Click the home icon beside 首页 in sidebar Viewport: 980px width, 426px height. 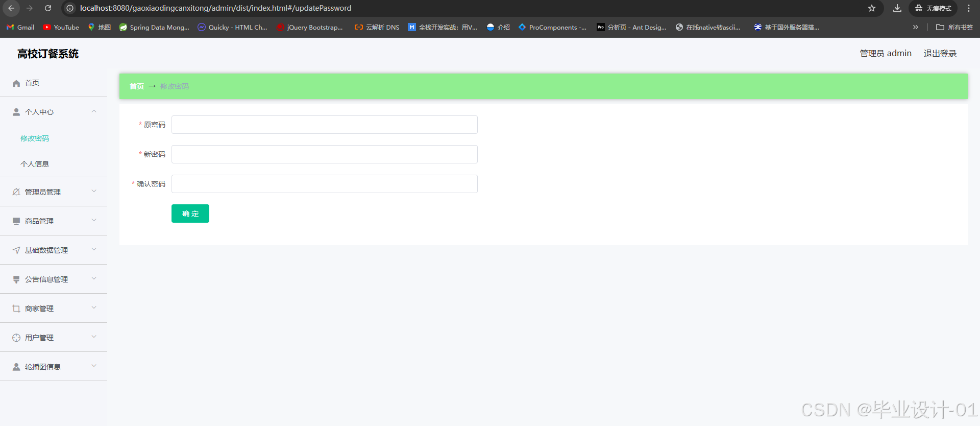[16, 83]
